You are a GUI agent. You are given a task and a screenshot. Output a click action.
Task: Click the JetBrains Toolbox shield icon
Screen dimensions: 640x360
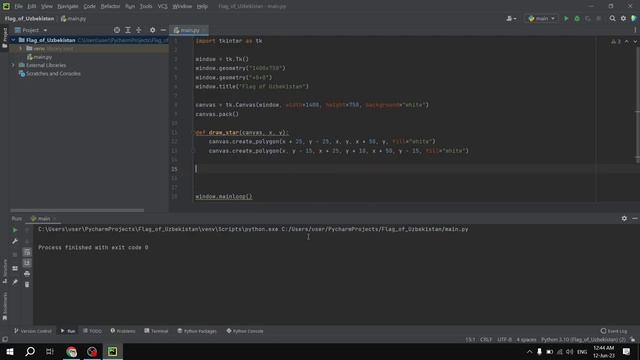click(633, 19)
